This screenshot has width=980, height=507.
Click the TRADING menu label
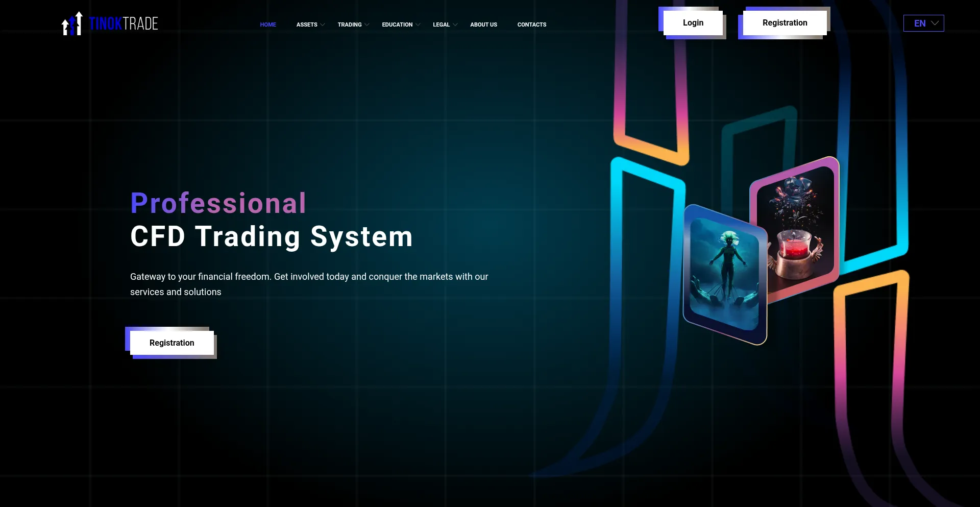click(350, 25)
